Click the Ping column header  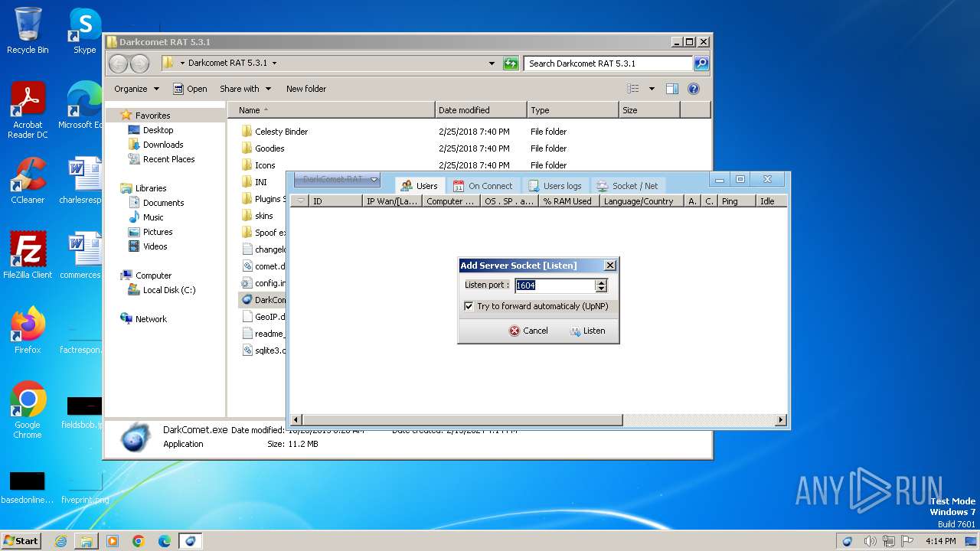pyautogui.click(x=737, y=201)
